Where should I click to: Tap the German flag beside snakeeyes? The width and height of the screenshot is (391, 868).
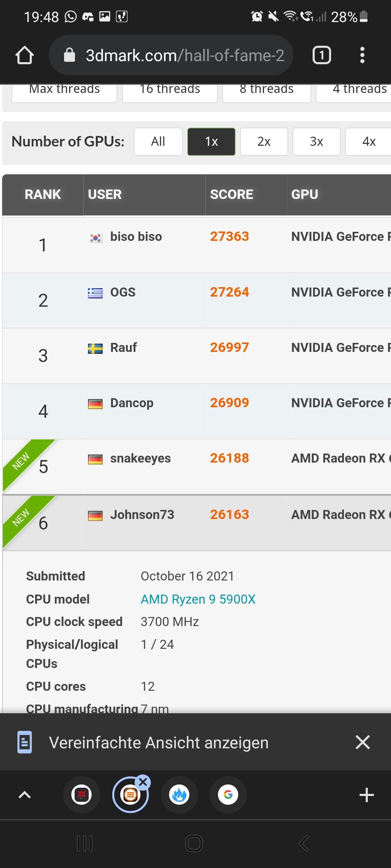(95, 459)
